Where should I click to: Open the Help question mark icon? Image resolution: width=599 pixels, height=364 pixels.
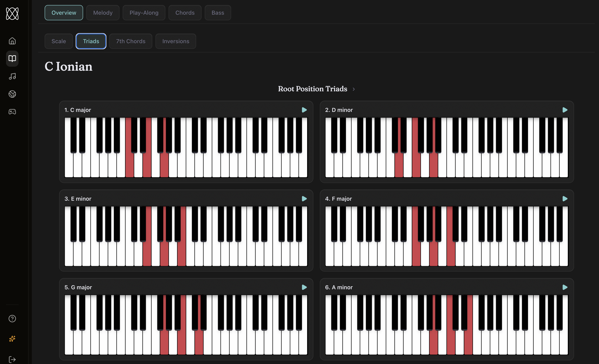[12, 319]
